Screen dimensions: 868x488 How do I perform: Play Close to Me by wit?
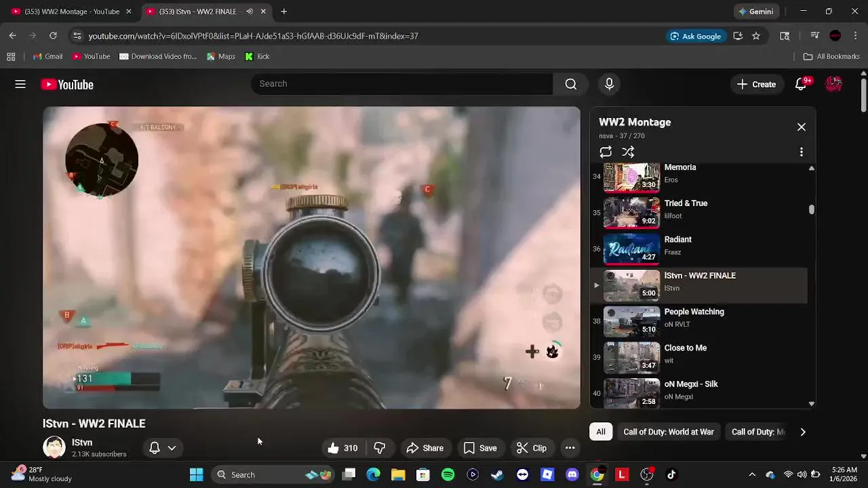pyautogui.click(x=698, y=357)
